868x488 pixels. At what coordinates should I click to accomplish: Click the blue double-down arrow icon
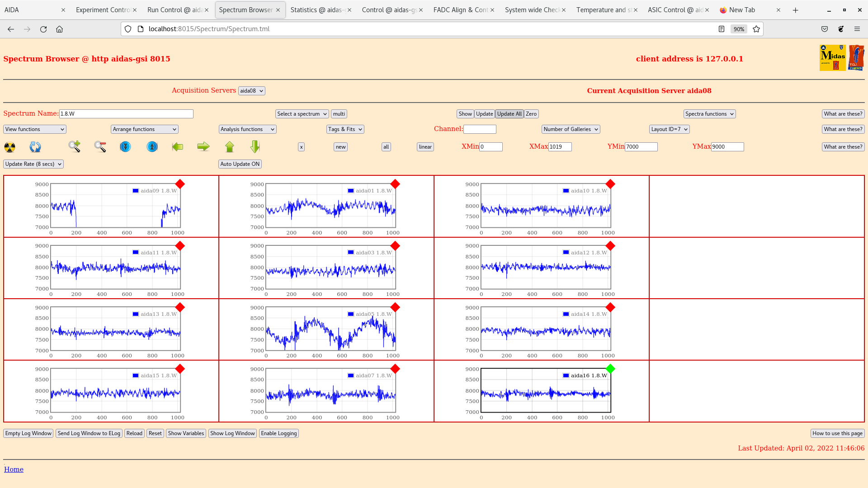[x=125, y=146]
